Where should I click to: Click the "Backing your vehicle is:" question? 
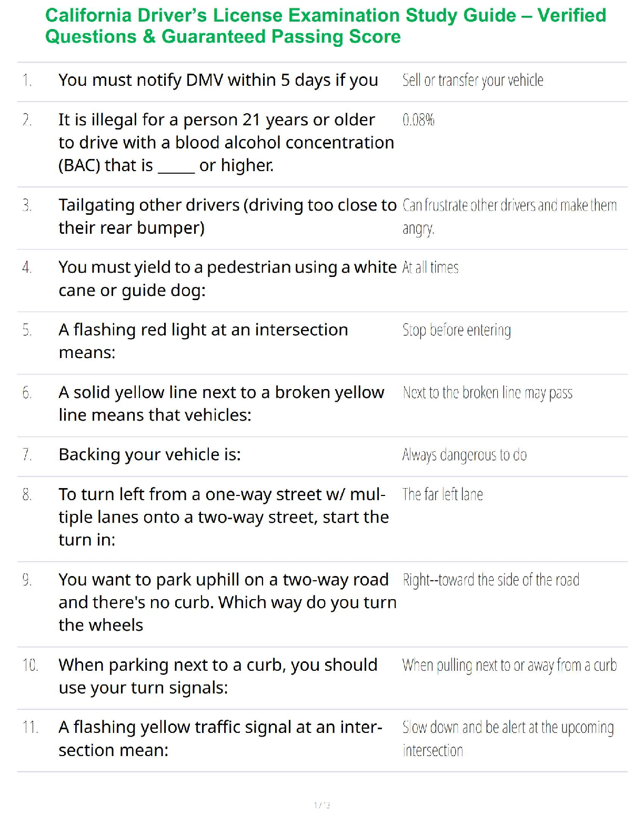(x=149, y=454)
